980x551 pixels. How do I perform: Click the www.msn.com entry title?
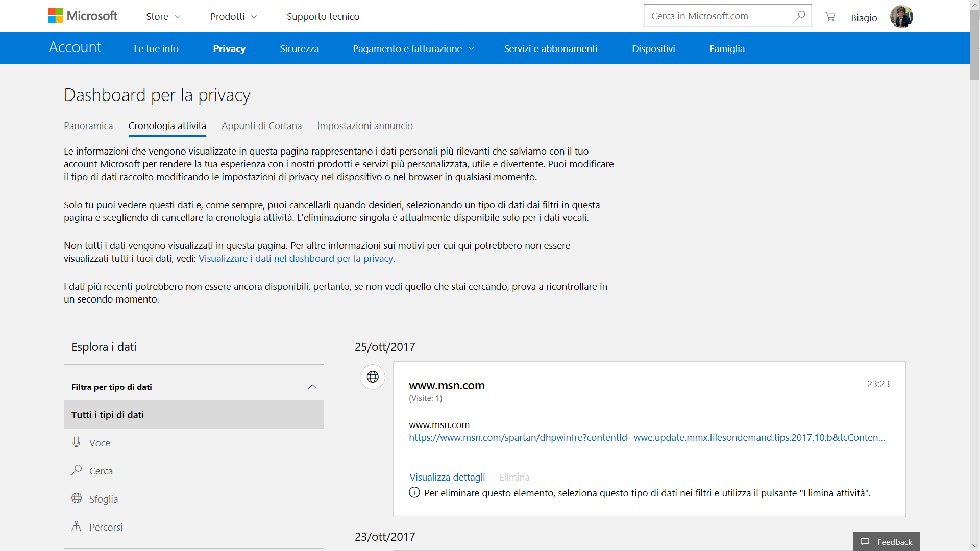tap(447, 385)
